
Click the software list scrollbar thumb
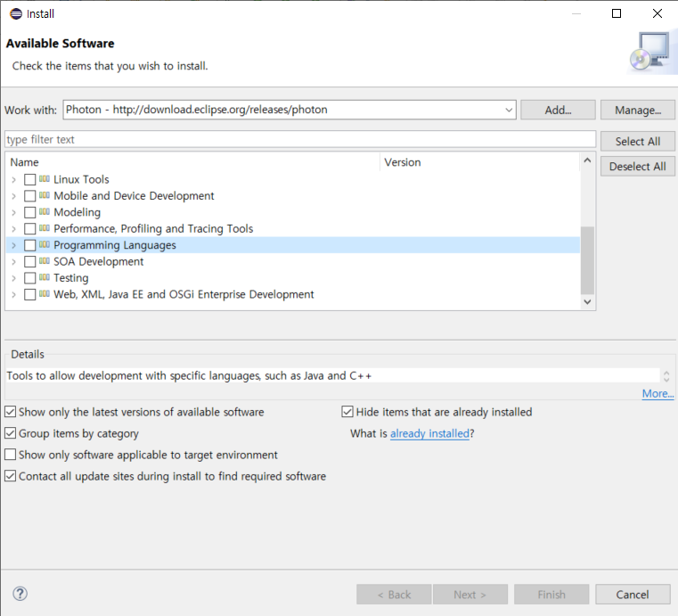587,260
